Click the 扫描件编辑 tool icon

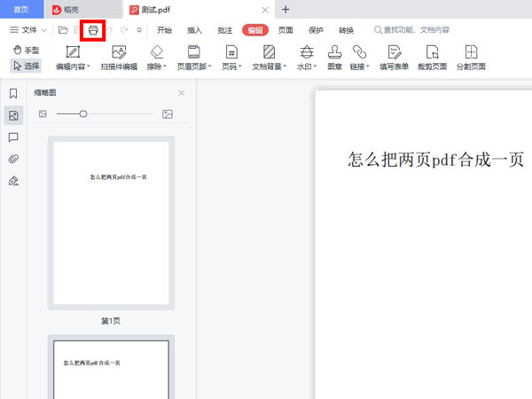click(x=119, y=52)
